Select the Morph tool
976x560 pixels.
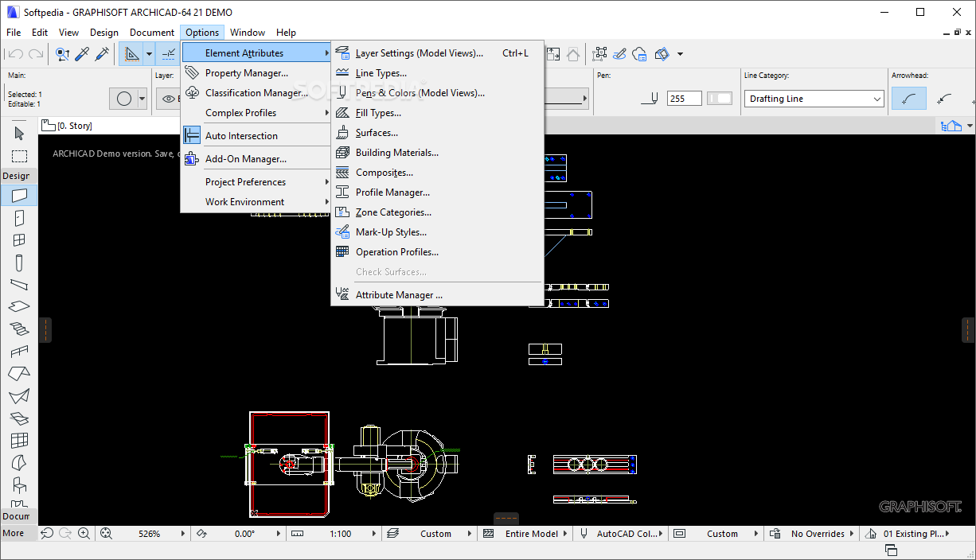click(x=19, y=462)
